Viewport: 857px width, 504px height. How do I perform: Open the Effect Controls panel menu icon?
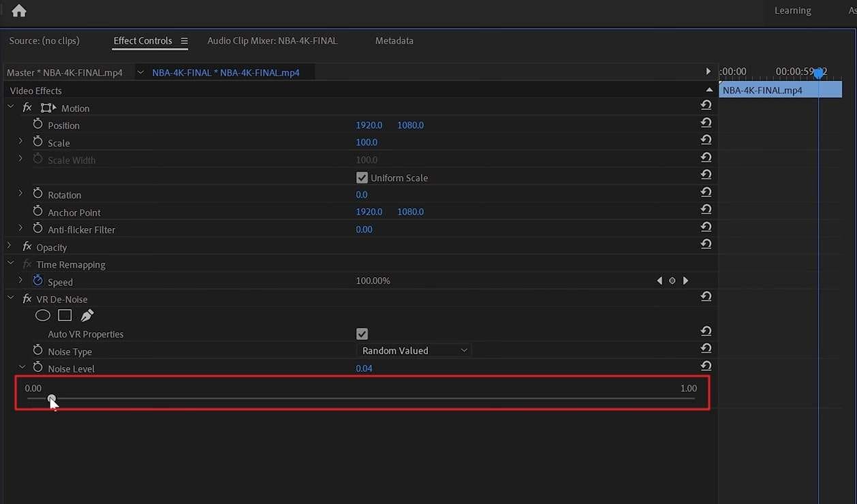tap(184, 41)
